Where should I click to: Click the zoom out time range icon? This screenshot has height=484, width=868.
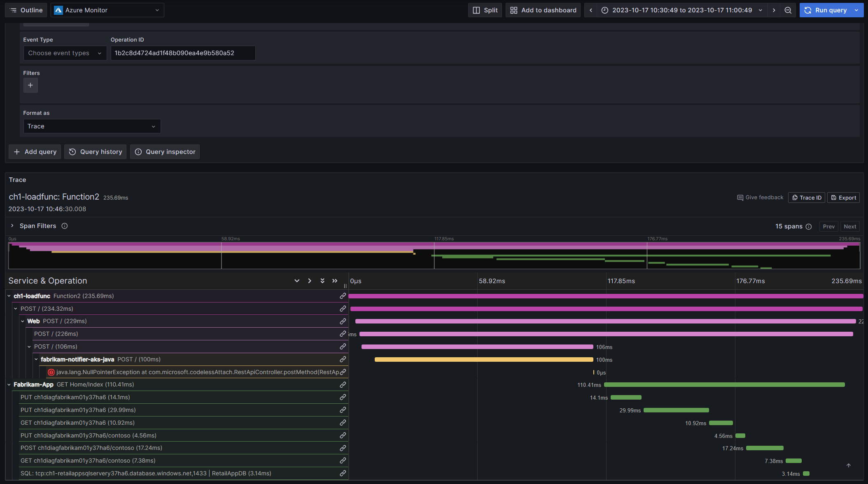(x=788, y=10)
